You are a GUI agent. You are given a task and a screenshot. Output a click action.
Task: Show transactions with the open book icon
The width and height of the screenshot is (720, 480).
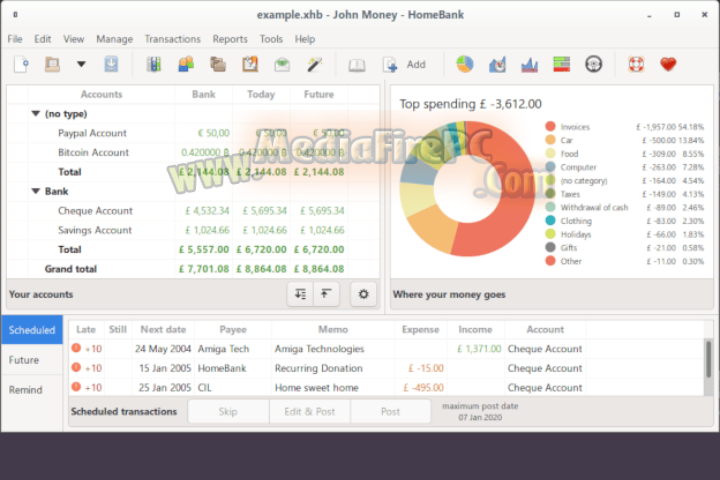(357, 65)
